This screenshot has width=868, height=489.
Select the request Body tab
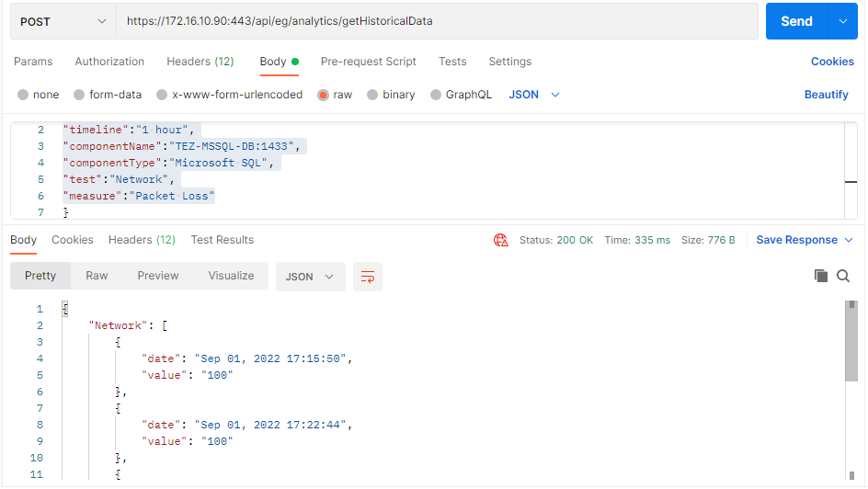tap(279, 62)
